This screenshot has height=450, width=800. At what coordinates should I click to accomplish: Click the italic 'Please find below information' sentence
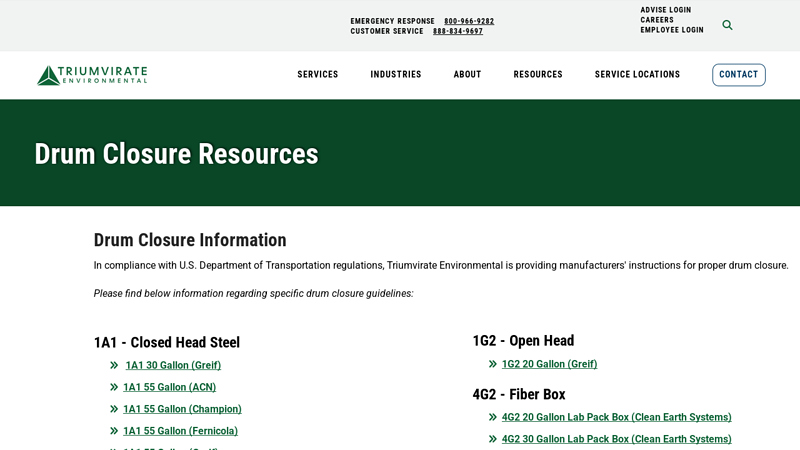[x=254, y=294]
